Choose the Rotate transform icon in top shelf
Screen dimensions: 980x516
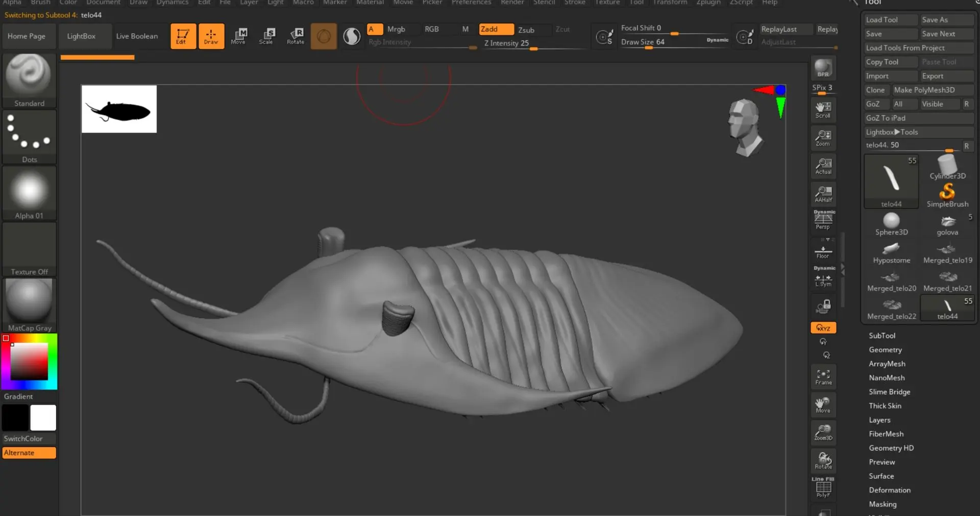click(295, 36)
